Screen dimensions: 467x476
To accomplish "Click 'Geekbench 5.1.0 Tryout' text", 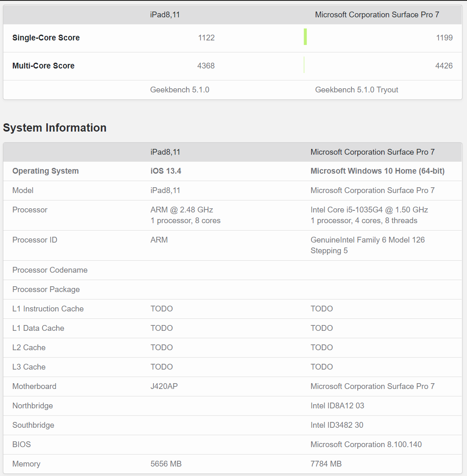I will pyautogui.click(x=356, y=90).
